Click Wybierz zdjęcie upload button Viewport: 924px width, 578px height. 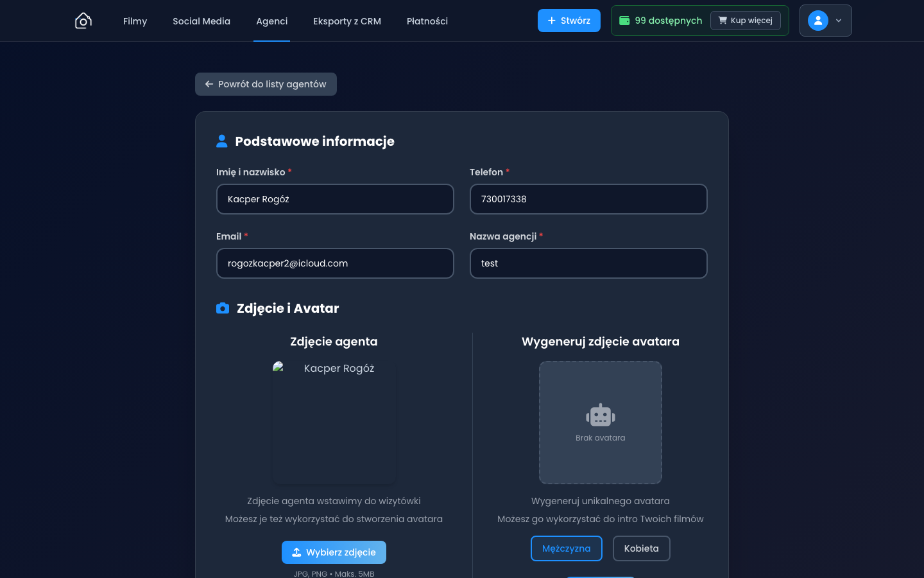click(334, 552)
